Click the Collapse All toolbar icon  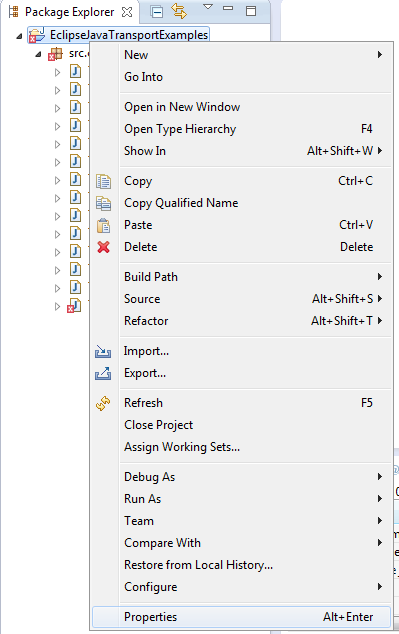coord(157,12)
